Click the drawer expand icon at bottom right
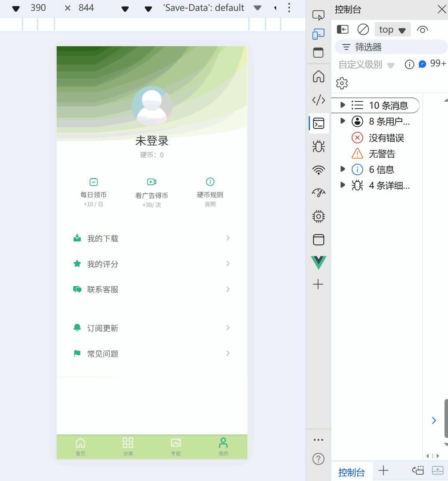Screen dimensions: 448x481 [438, 471]
